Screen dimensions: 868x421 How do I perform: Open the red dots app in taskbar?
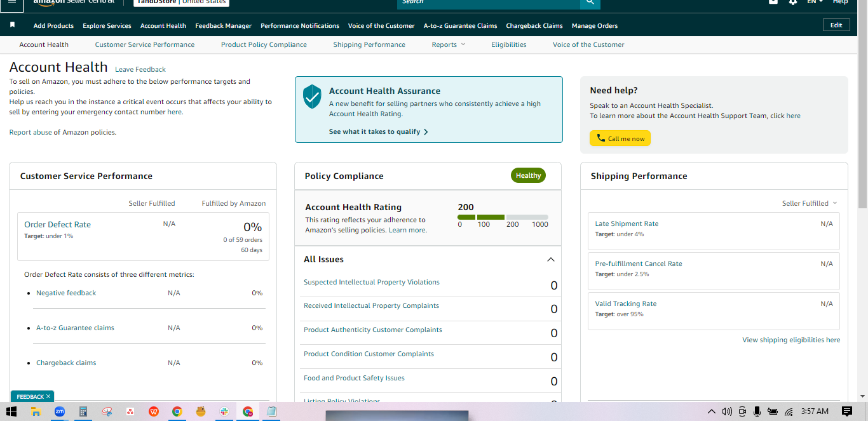pos(130,411)
